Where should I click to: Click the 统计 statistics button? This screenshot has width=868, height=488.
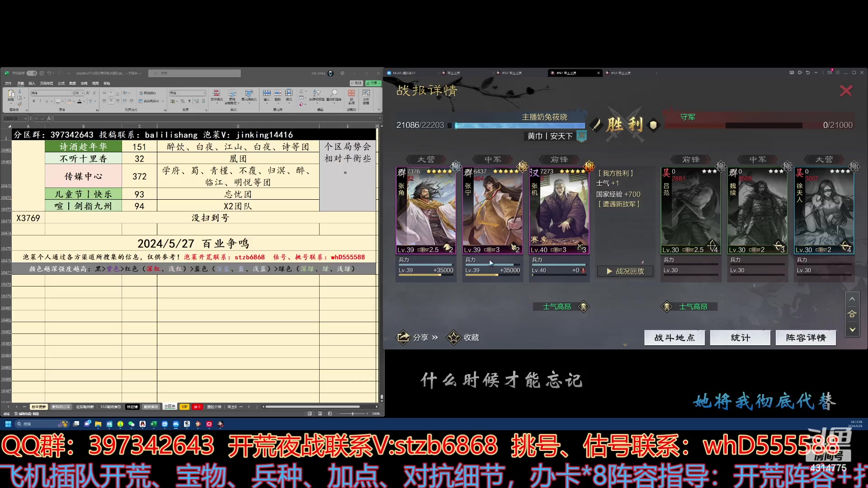[x=740, y=338]
